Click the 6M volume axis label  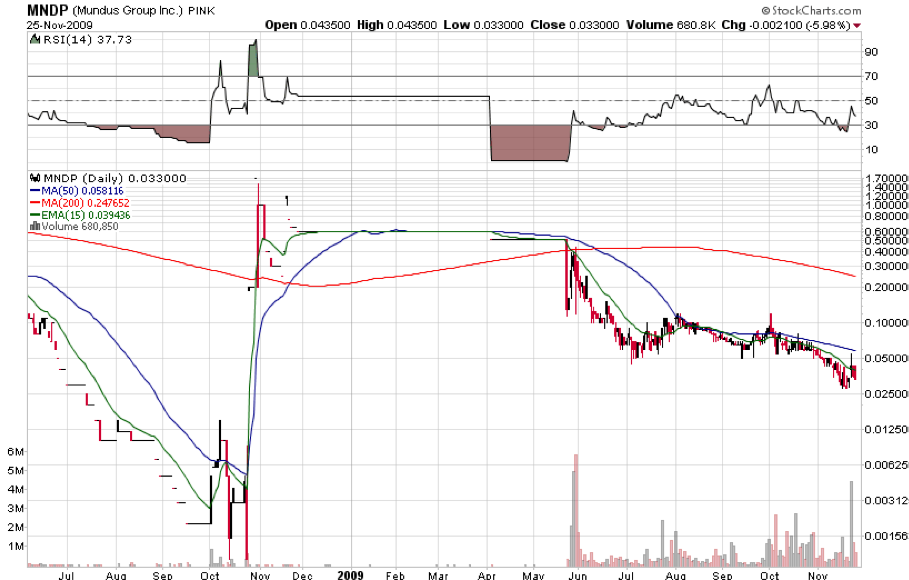[16, 452]
